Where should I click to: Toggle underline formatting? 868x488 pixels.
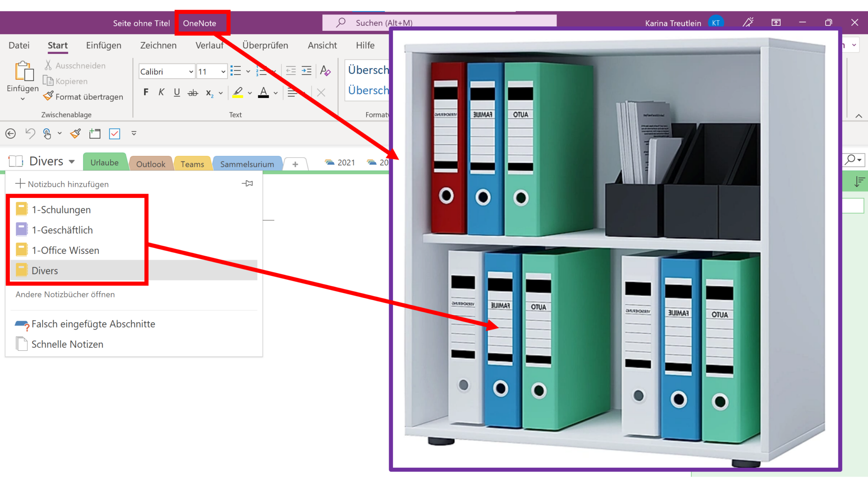coord(177,92)
